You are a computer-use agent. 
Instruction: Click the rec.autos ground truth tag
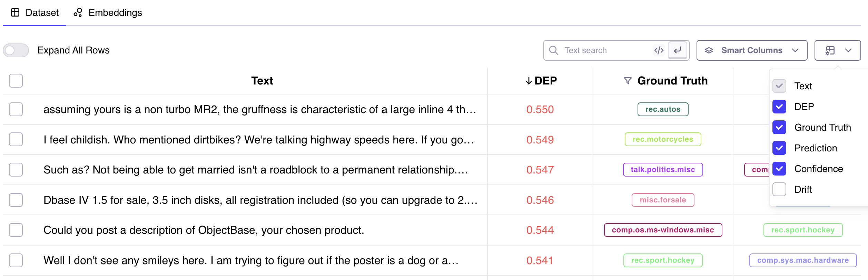click(x=663, y=109)
